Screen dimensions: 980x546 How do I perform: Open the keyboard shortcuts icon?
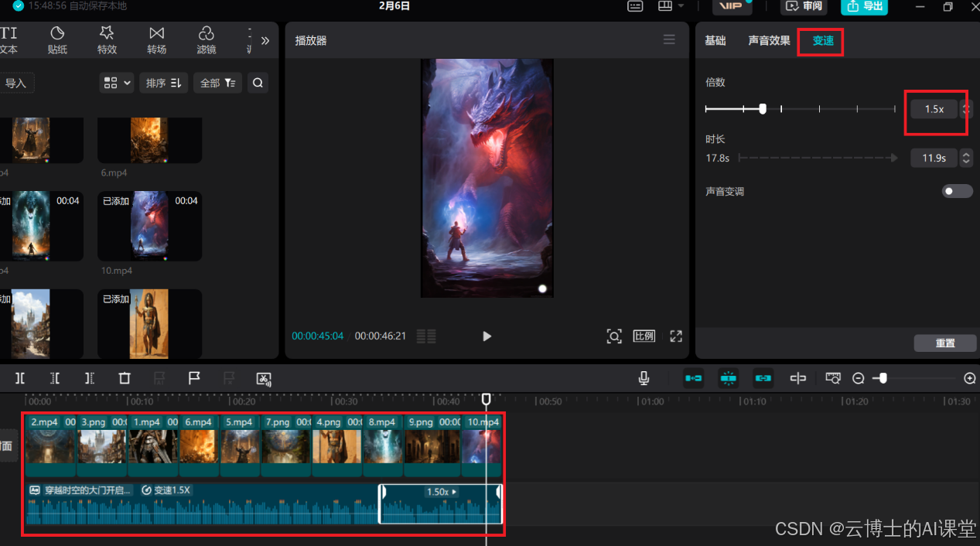tap(635, 6)
